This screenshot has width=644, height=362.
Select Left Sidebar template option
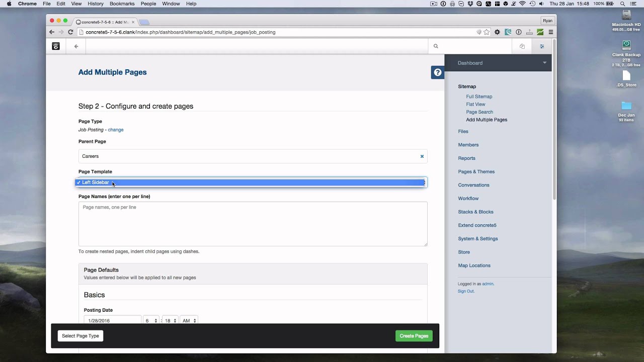pyautogui.click(x=250, y=183)
